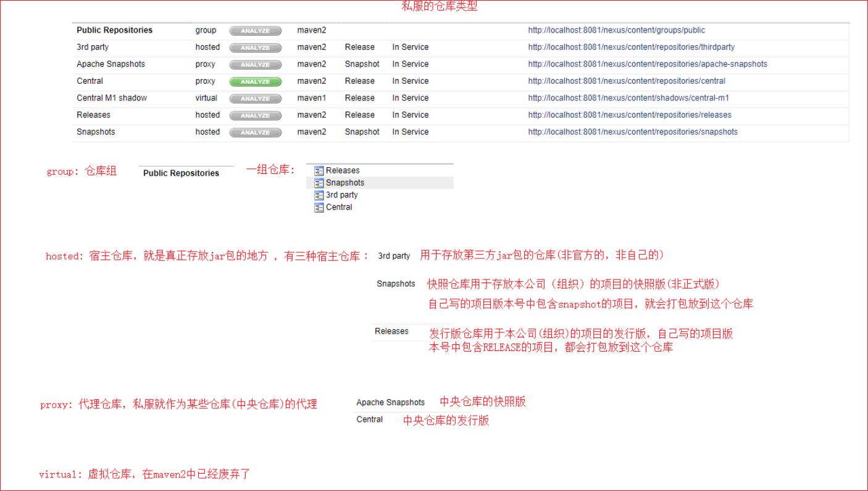868x491 pixels.
Task: Click Apache Snapshots label in proxy section
Action: [390, 402]
